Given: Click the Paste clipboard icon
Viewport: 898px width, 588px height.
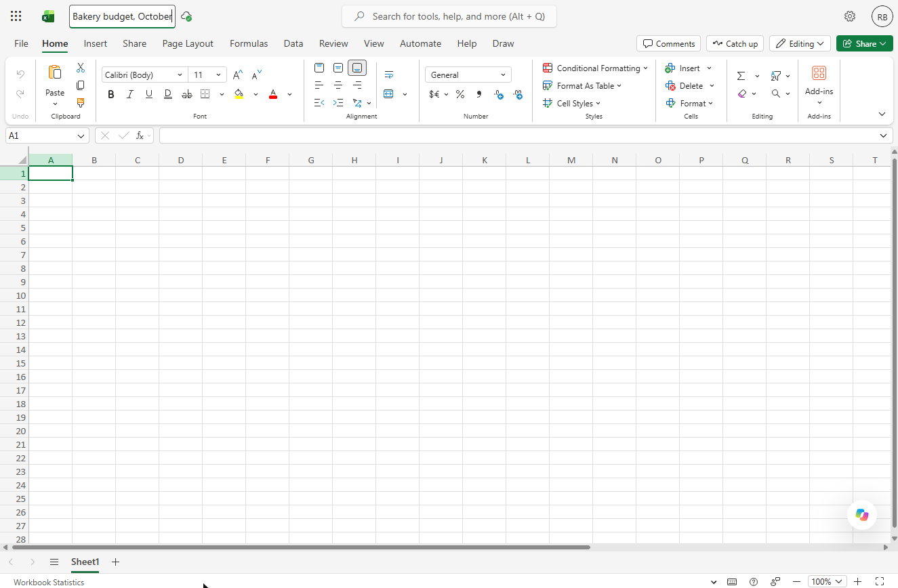Looking at the screenshot, I should (55, 72).
